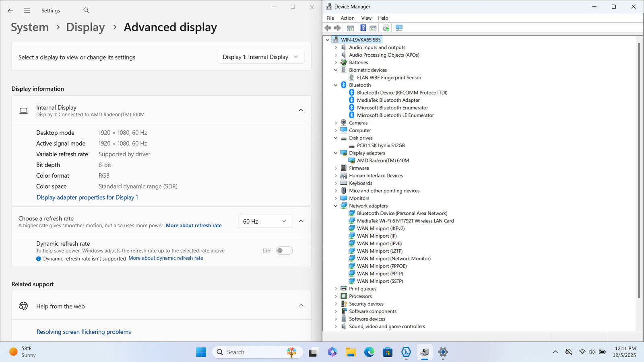Open the display selection dropdown

click(x=260, y=57)
